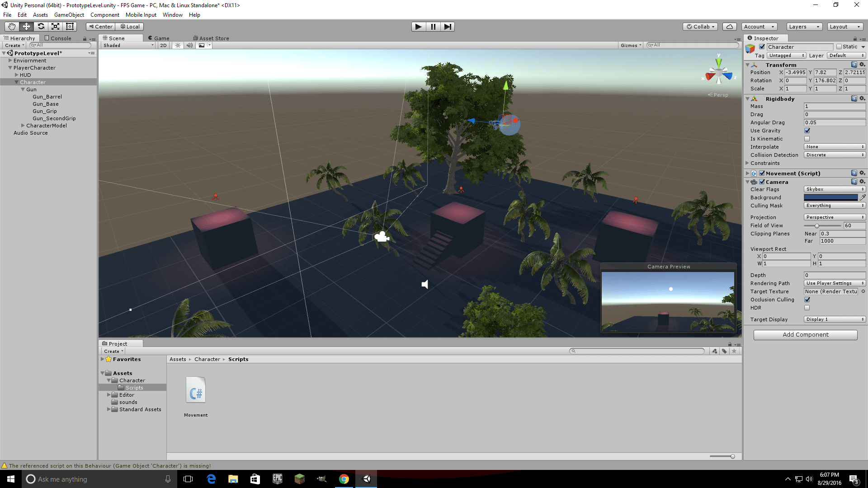868x488 pixels.
Task: Open Unity from the Windows taskbar
Action: pyautogui.click(x=366, y=479)
